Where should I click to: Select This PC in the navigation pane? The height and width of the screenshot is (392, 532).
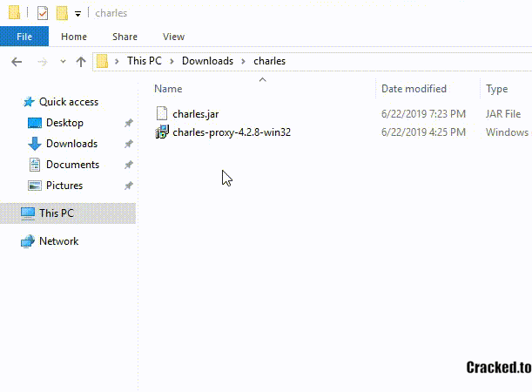pyautogui.click(x=57, y=213)
